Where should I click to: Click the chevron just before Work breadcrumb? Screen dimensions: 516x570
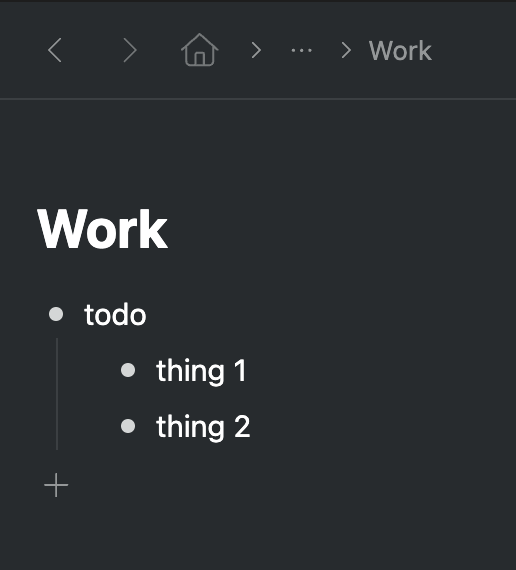pos(347,50)
